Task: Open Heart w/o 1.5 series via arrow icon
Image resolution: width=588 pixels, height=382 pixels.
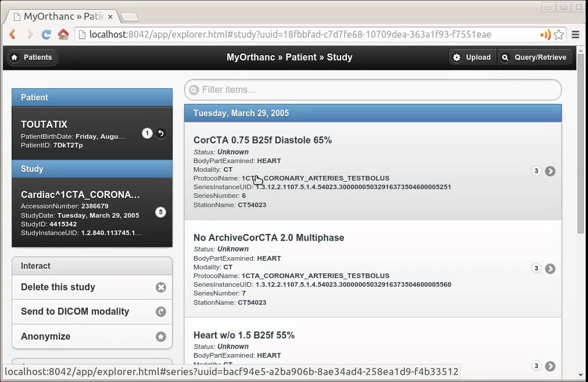Action: tap(550, 366)
